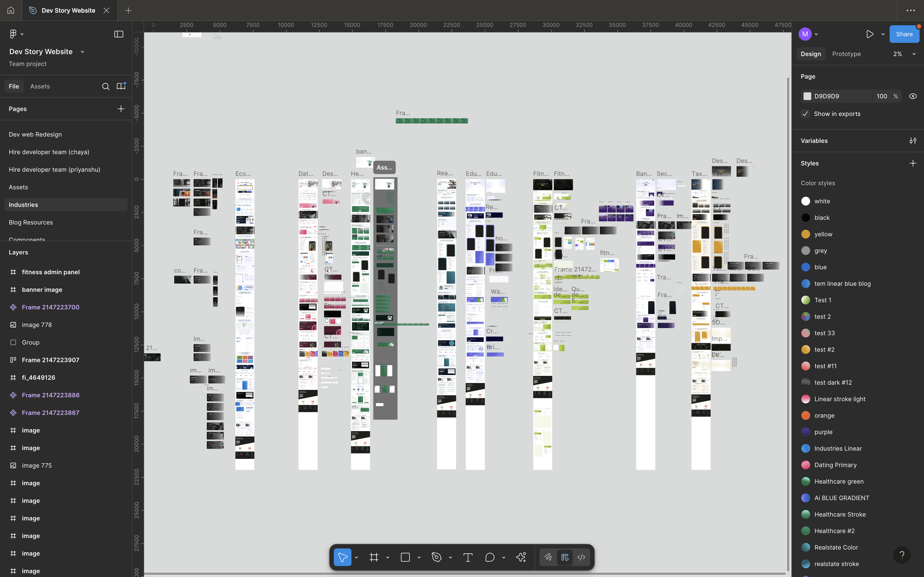
Task: Click the D9D9D9 page color swatch
Action: coord(807,96)
